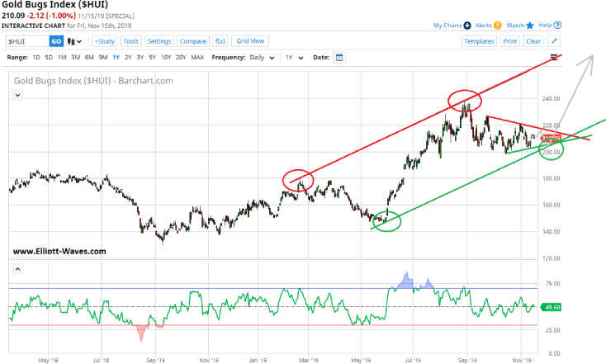
Task: Open the date calendar picker icon
Action: [x=339, y=57]
